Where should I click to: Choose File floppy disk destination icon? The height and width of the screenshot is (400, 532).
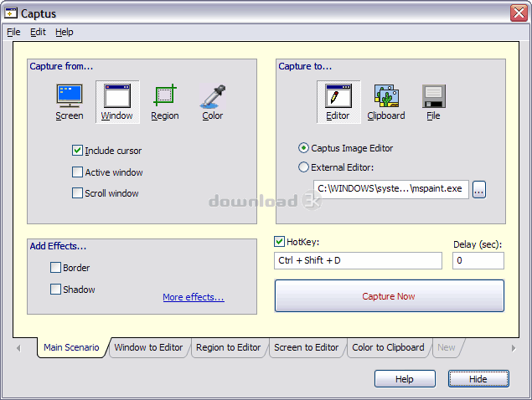click(434, 102)
